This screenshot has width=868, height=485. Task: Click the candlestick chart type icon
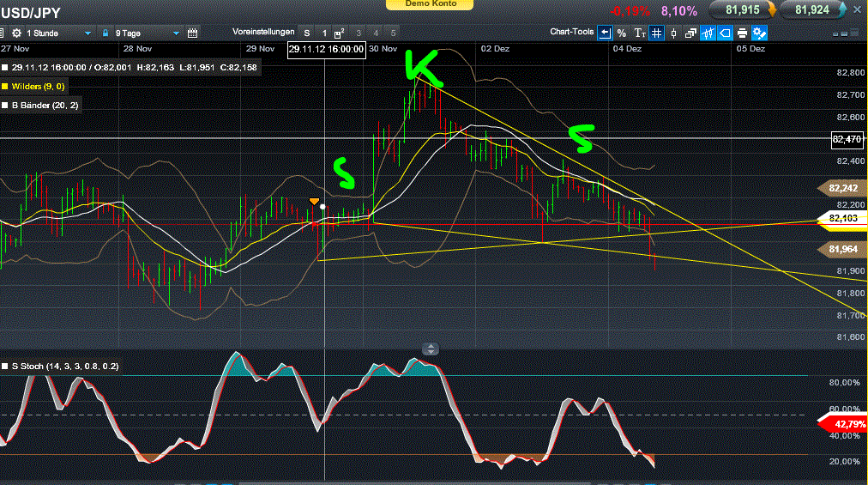tap(674, 33)
